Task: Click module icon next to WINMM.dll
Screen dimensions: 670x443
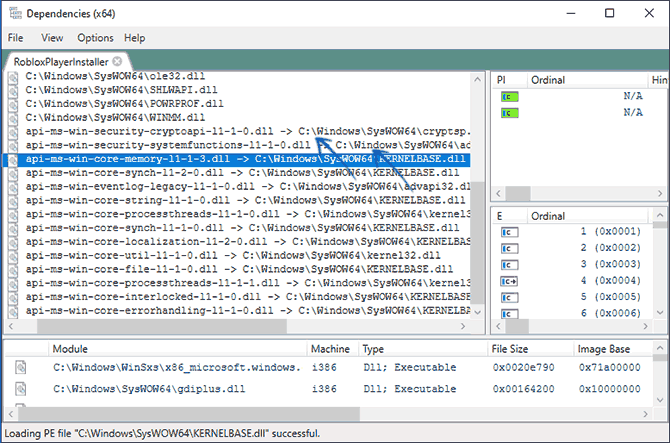Action: tap(13, 118)
